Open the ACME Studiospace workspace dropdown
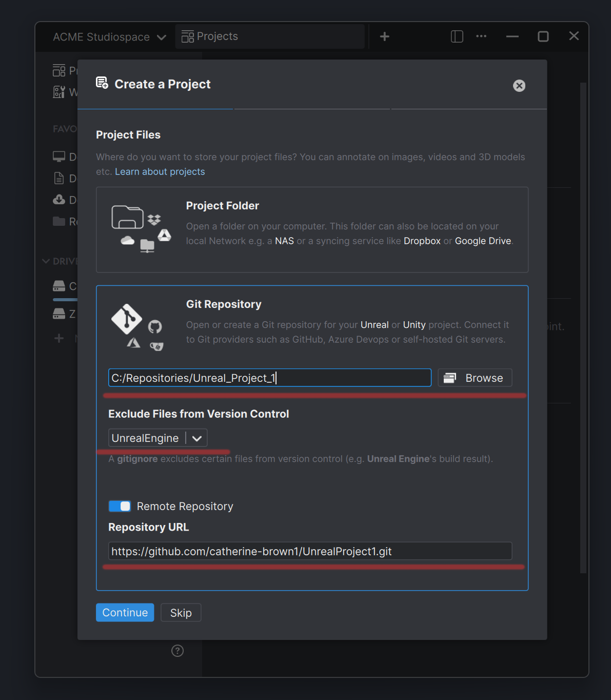This screenshot has width=611, height=700. pos(109,37)
